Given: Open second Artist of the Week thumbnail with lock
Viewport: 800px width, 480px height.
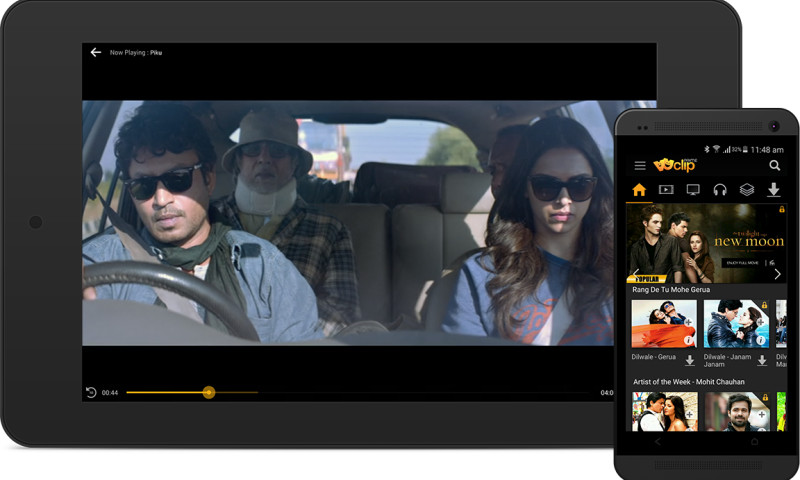Looking at the screenshot, I should 737,412.
